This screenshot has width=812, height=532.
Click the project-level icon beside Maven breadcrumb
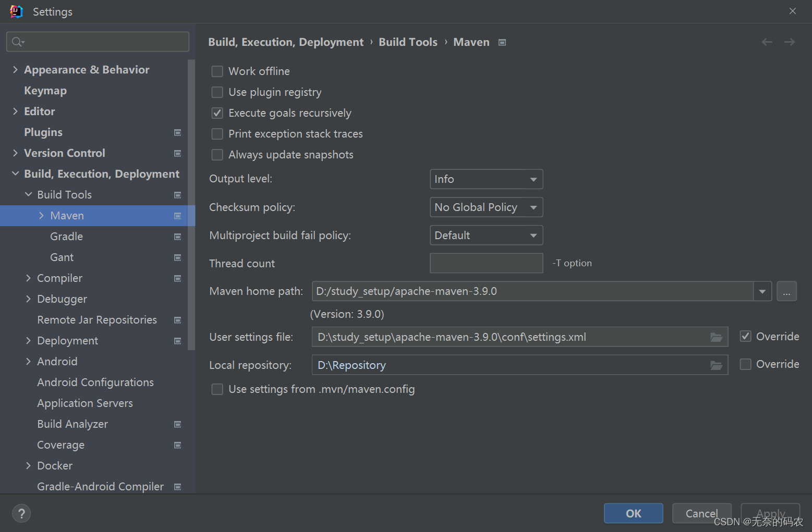tap(502, 43)
